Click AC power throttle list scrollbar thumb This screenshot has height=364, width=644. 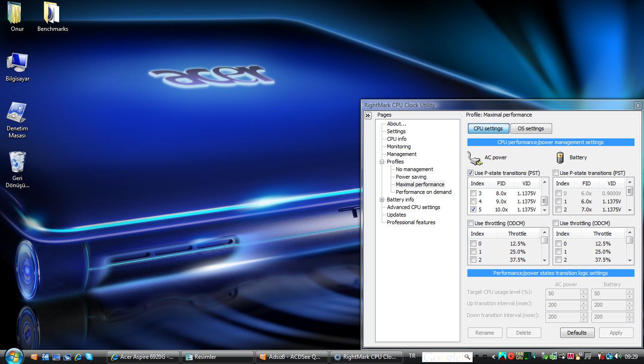click(x=545, y=240)
